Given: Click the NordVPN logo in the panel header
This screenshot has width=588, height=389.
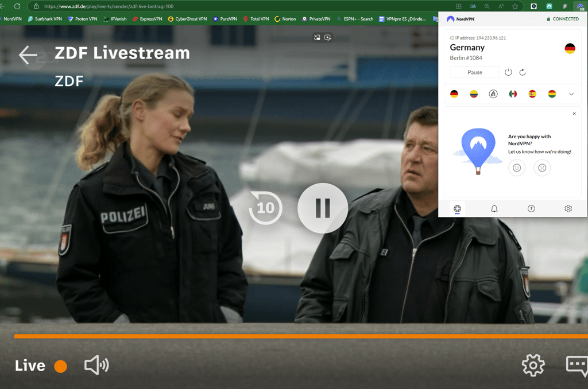Looking at the screenshot, I should 461,19.
